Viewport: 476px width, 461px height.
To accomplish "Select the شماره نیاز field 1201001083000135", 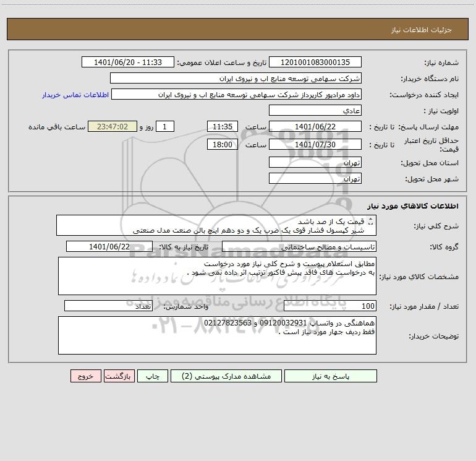I will click(315, 62).
